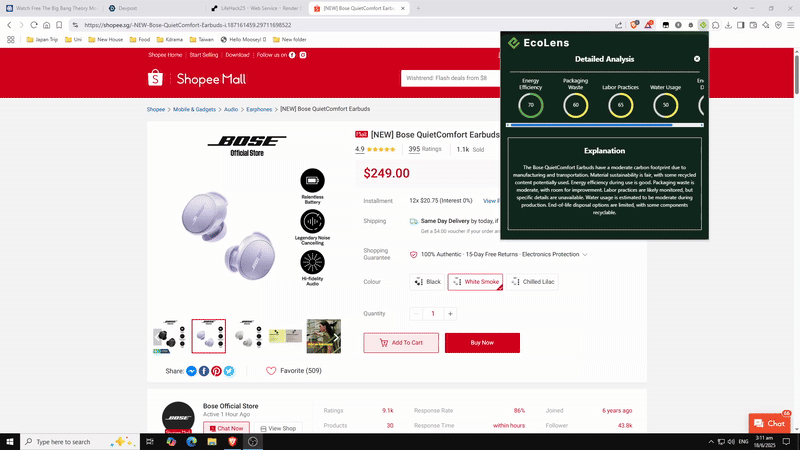Viewport: 800px width, 450px height.
Task: Click Chat Now with Bose store
Action: [226, 428]
